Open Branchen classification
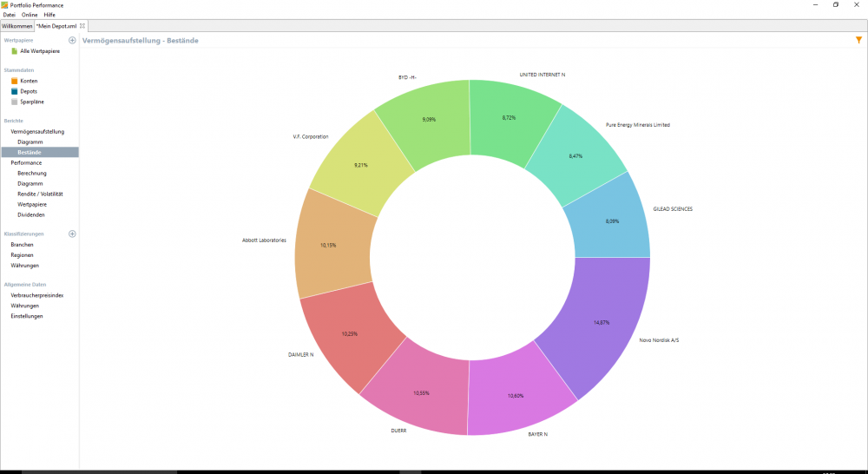 pyautogui.click(x=23, y=245)
